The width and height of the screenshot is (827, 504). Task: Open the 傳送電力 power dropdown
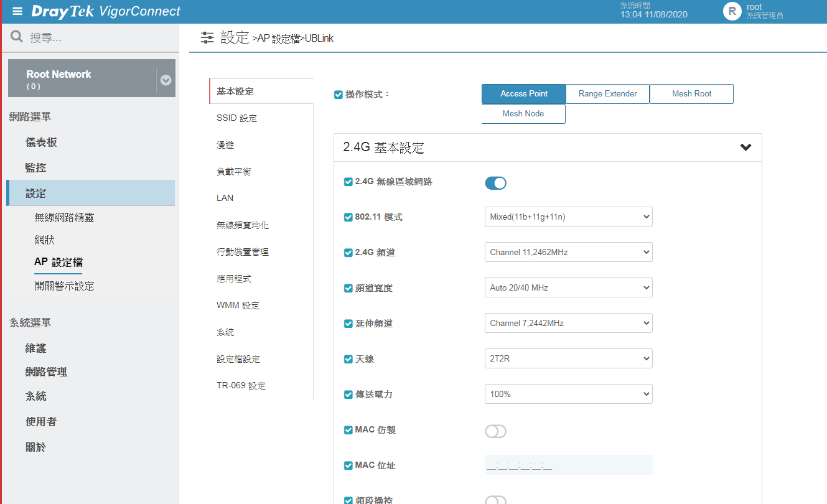tap(568, 394)
